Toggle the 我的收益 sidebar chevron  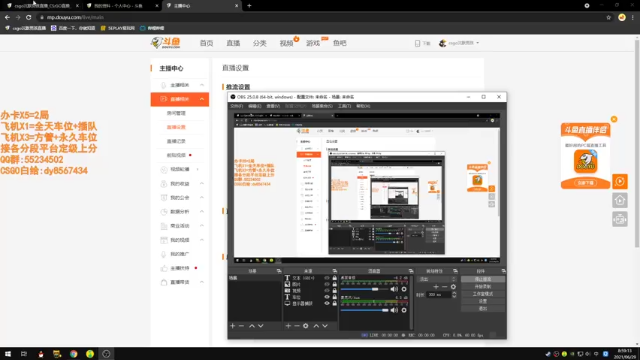coord(202,184)
